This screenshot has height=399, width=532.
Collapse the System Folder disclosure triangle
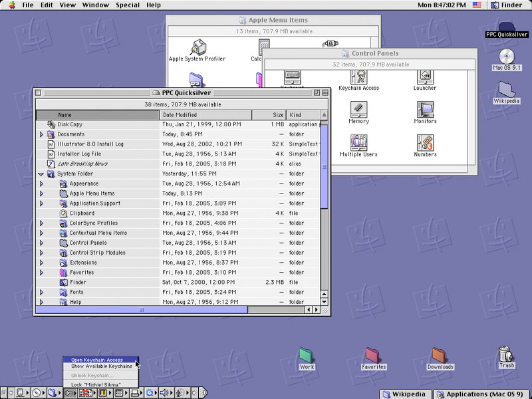(41, 174)
